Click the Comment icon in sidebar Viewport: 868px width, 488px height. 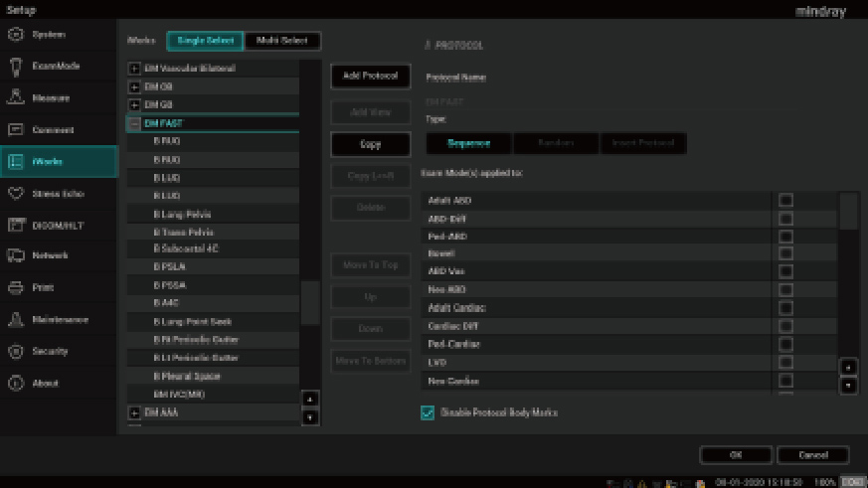coord(15,130)
